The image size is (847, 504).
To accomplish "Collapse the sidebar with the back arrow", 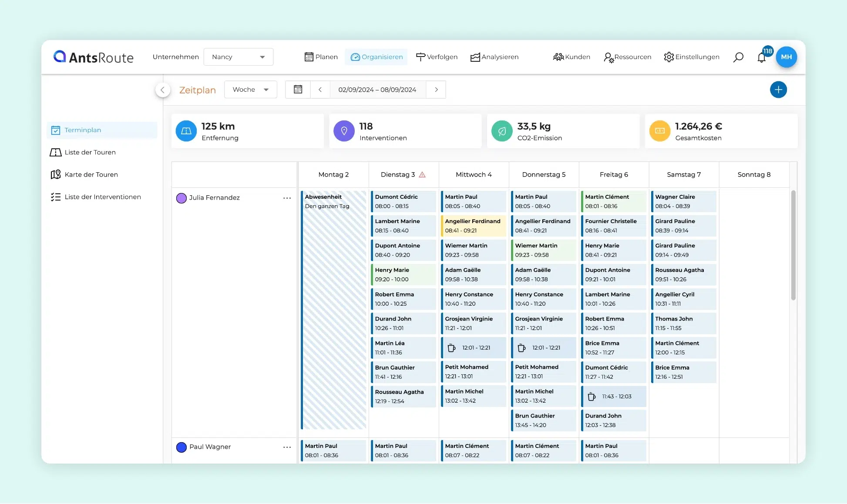I will point(163,90).
